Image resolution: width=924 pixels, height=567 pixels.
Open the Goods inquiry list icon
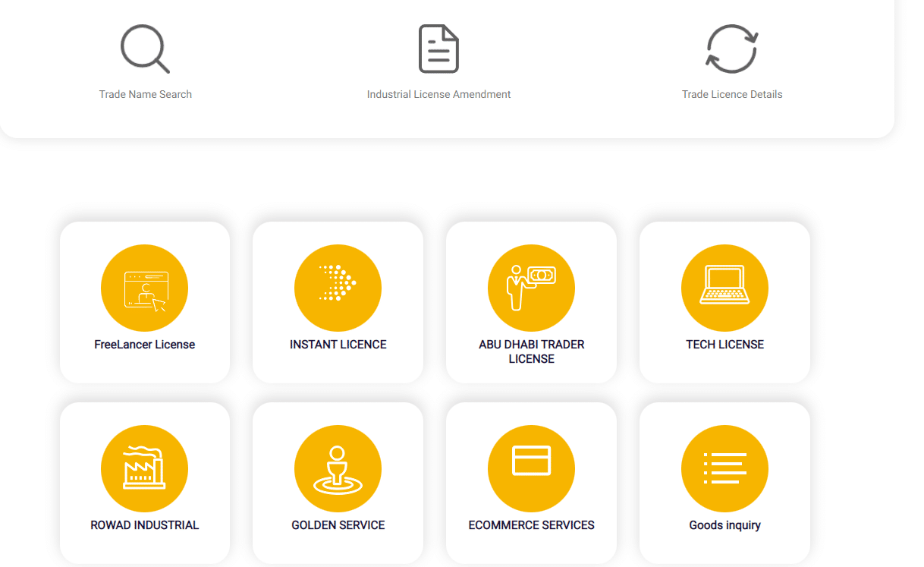point(724,468)
